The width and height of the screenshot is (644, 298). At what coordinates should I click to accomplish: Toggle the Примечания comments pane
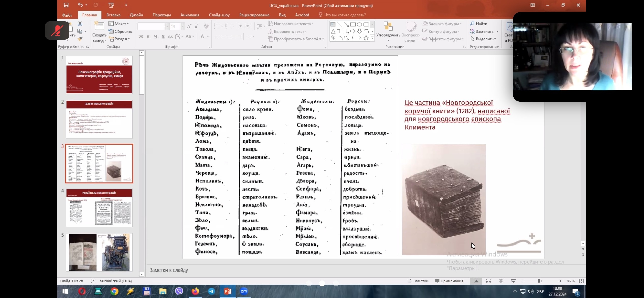tap(449, 281)
